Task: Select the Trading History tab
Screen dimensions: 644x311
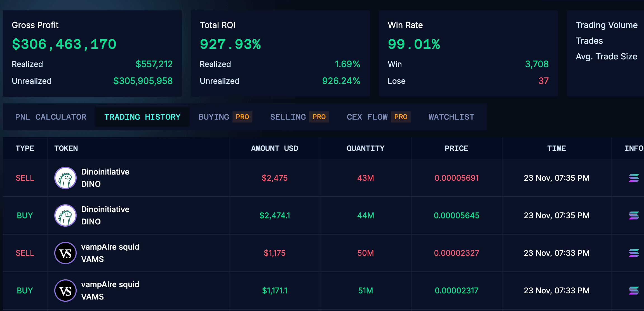Action: 142,117
